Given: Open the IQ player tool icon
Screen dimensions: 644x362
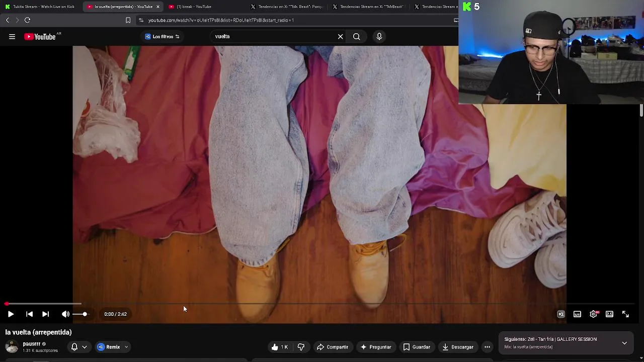Looking at the screenshot, I should point(561,314).
